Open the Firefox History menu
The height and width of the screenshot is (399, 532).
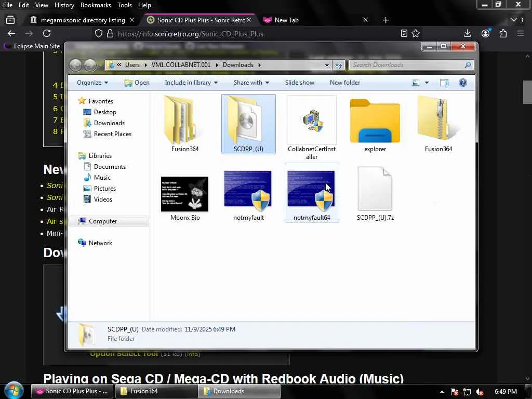64,5
